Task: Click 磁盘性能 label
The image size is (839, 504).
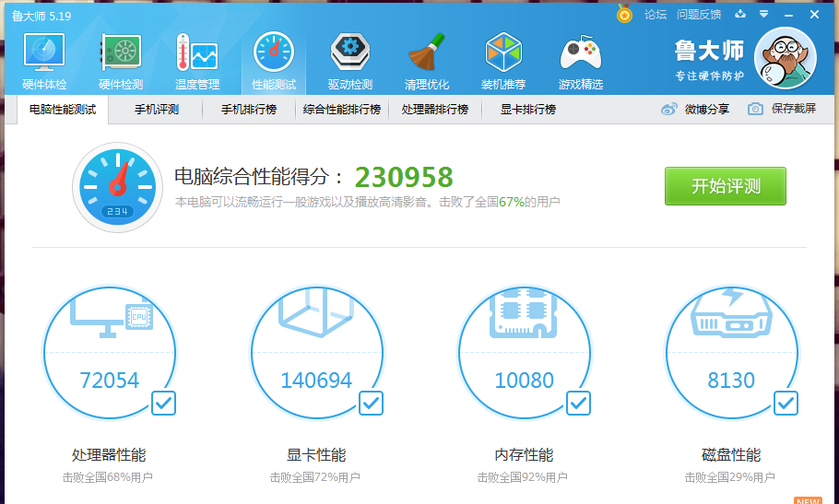Action: coord(731,455)
